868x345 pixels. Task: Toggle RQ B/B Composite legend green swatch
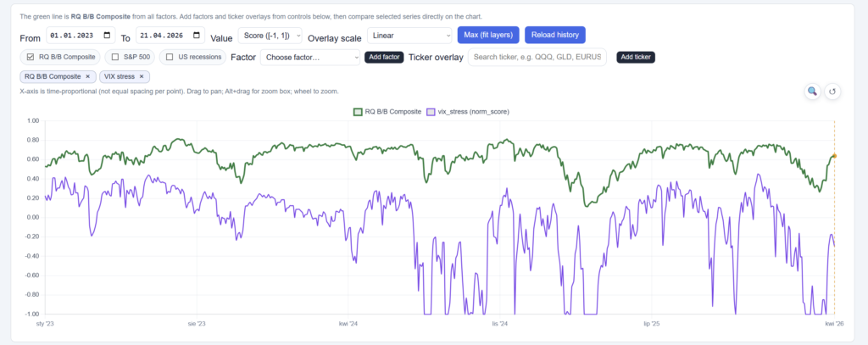pyautogui.click(x=359, y=111)
